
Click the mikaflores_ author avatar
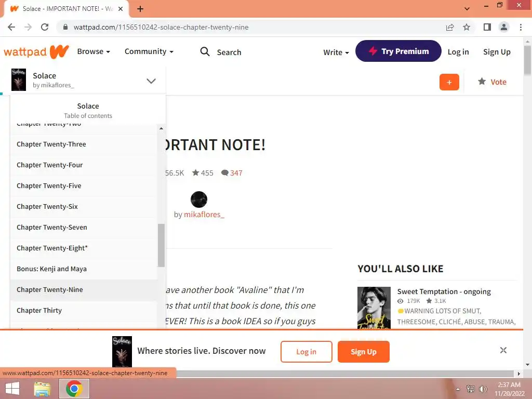pos(199,199)
